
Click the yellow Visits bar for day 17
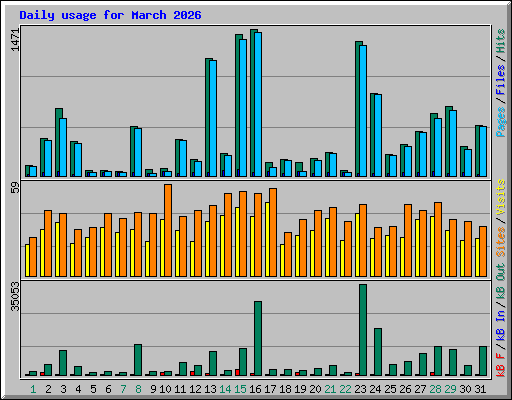coord(267,239)
